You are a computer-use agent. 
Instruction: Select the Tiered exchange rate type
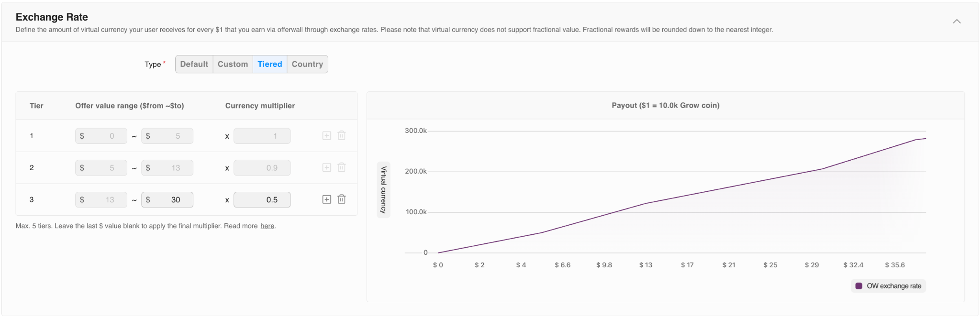click(270, 64)
